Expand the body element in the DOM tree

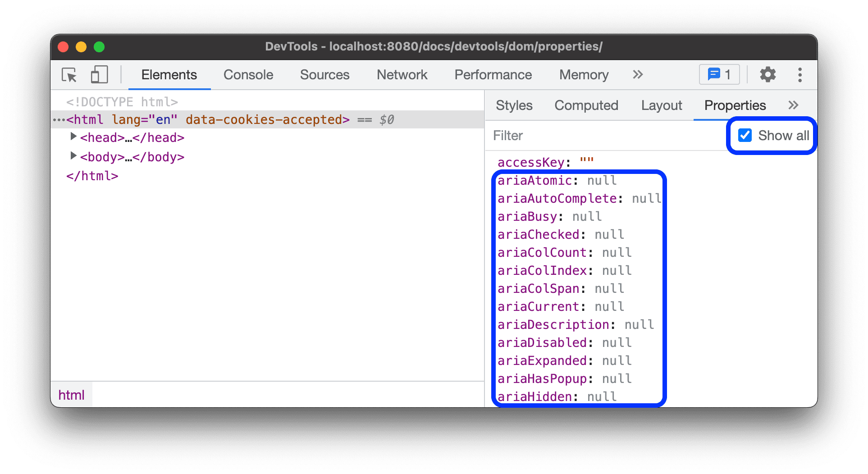click(x=73, y=156)
